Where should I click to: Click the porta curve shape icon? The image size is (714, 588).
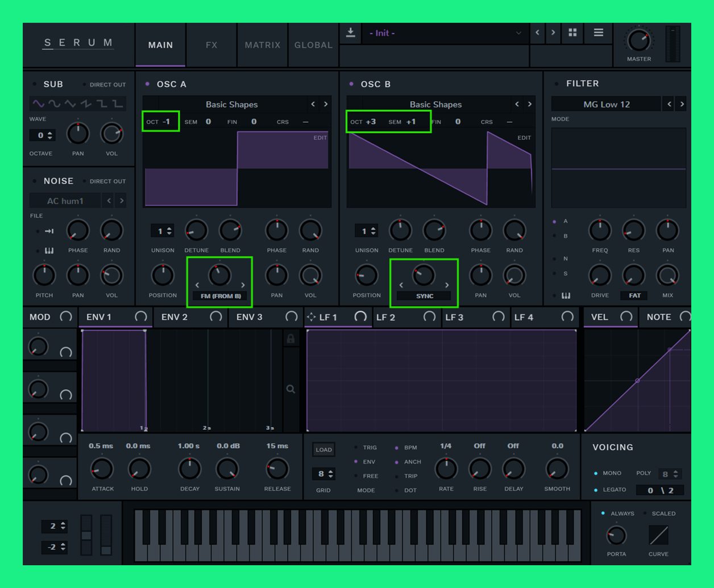(x=658, y=535)
